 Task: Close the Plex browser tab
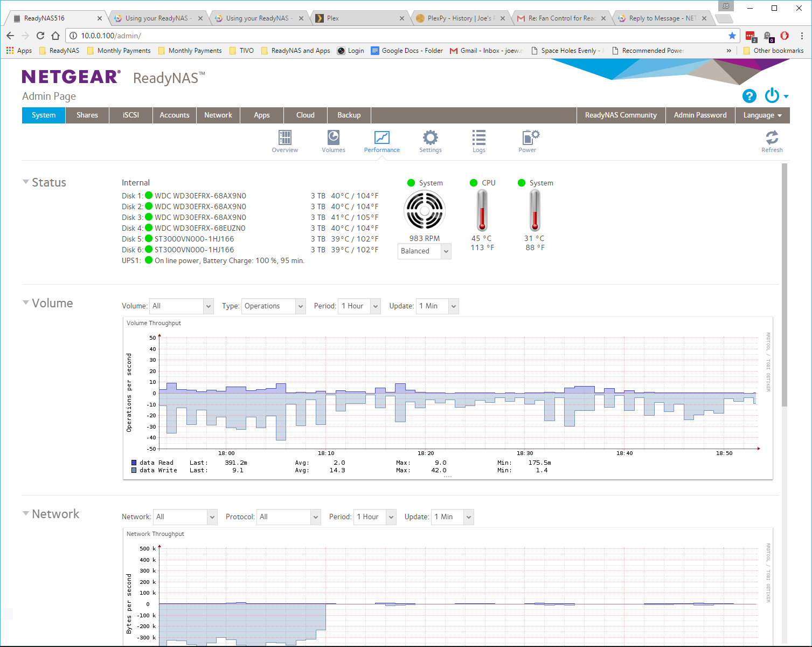click(402, 18)
